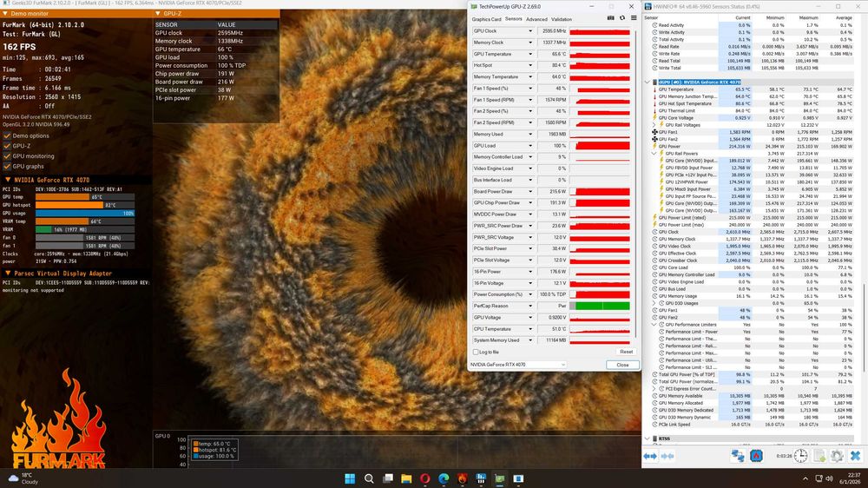This screenshot has width=868, height=488.
Task: Open GPU Temperature sensor dropdown
Action: [x=529, y=55]
